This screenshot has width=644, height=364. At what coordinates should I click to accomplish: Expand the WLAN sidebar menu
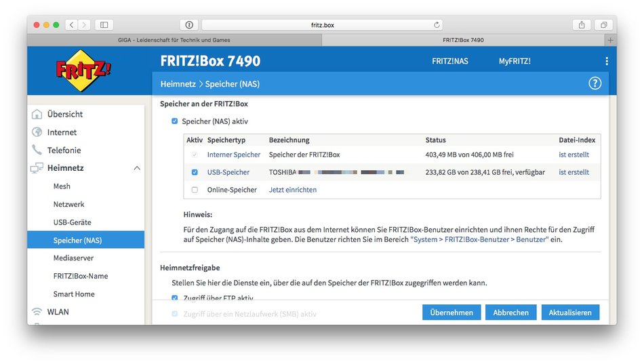coord(58,312)
